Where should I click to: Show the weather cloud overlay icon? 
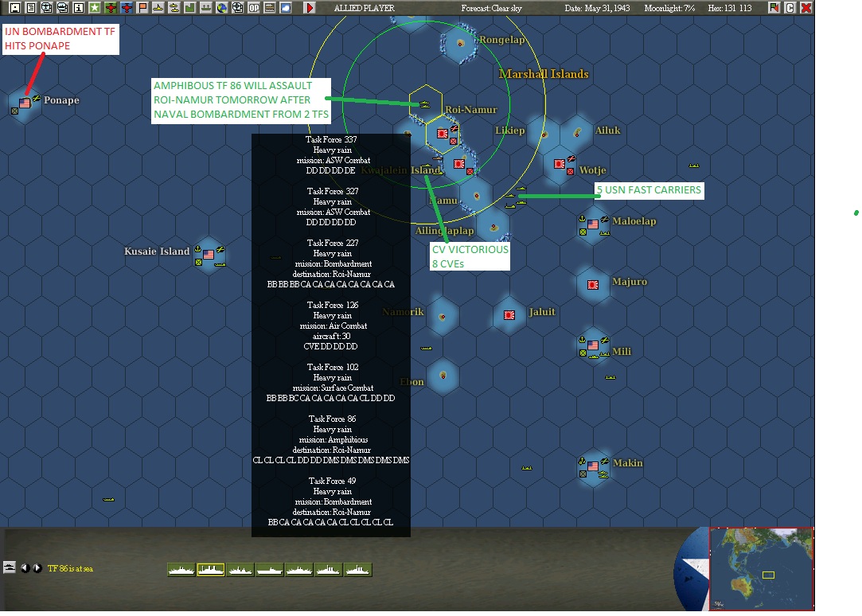286,8
